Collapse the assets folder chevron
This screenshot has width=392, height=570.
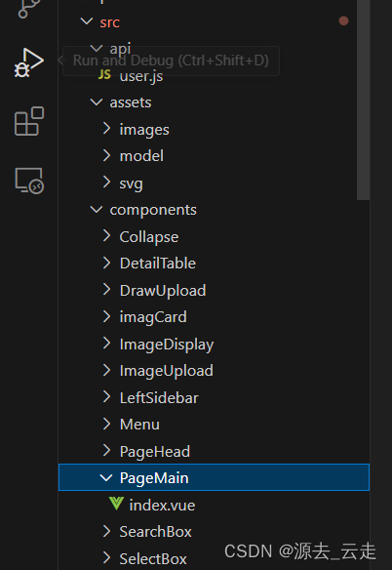[x=97, y=102]
